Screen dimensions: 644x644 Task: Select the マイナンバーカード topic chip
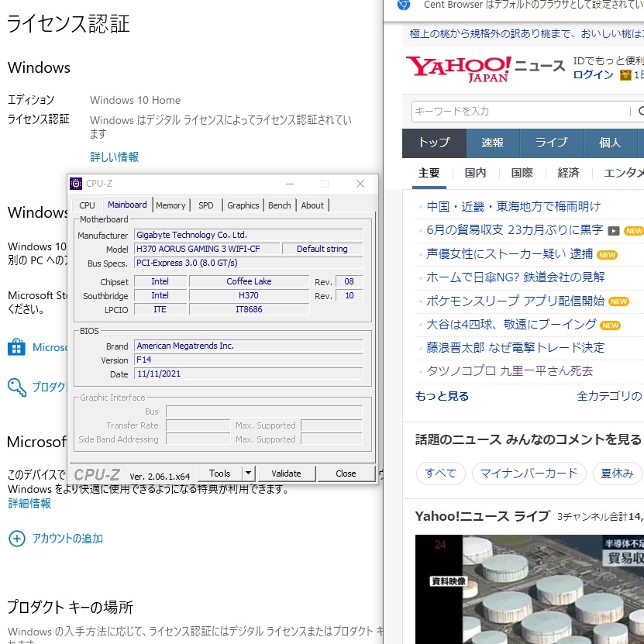click(x=529, y=474)
